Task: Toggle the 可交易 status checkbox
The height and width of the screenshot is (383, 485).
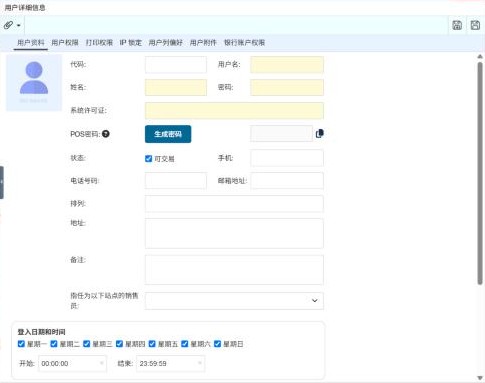Action: click(x=149, y=159)
